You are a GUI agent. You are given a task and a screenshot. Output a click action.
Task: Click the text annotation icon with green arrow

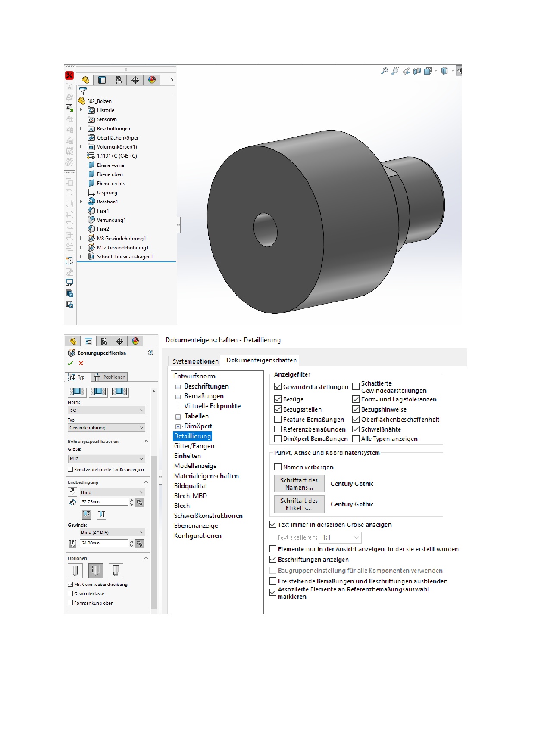click(69, 108)
